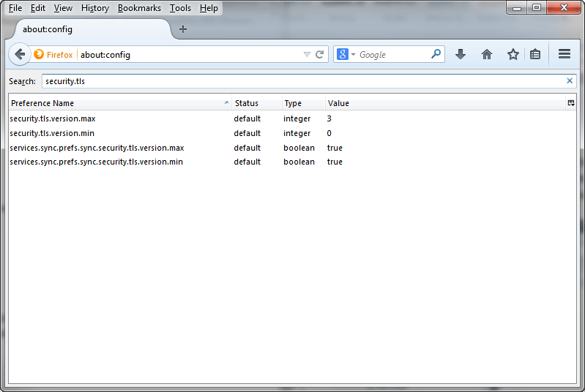Maximize the Firefox window
The height and width of the screenshot is (392, 585).
click(x=537, y=8)
